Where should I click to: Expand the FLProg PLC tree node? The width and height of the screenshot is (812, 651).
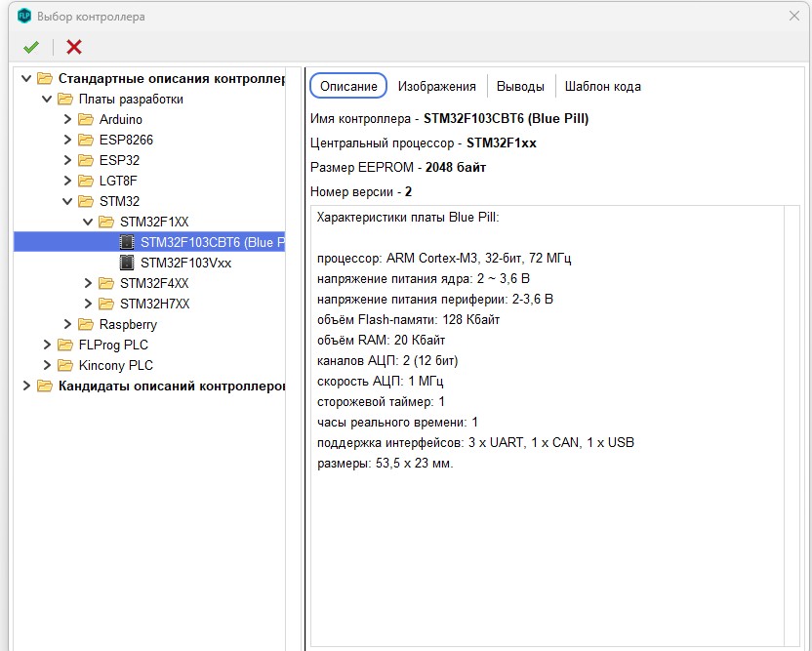(47, 345)
